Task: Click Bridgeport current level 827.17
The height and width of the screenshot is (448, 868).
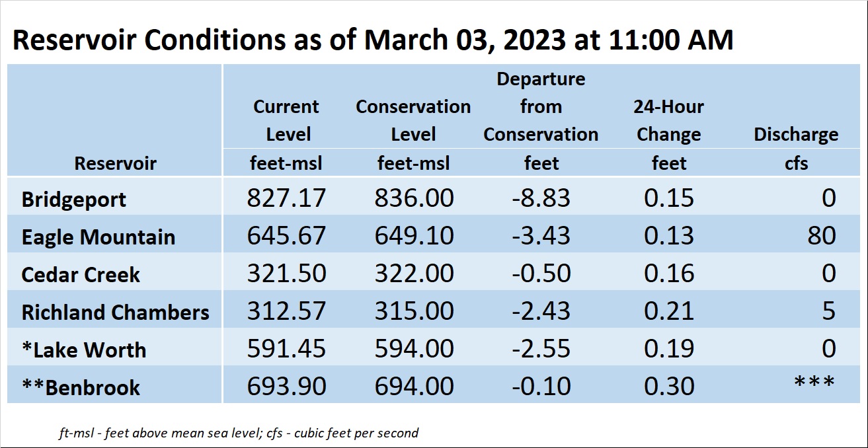Action: coord(287,198)
